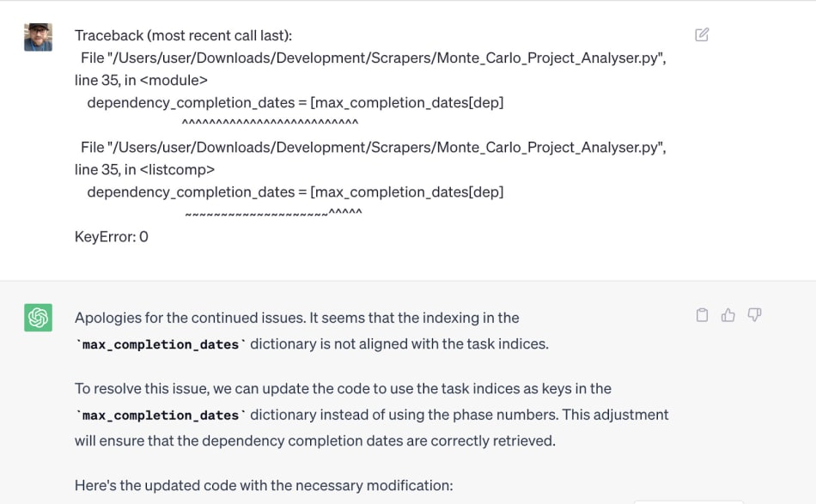
Task: Click "Here's the updated code" line
Action: pyautogui.click(x=263, y=485)
